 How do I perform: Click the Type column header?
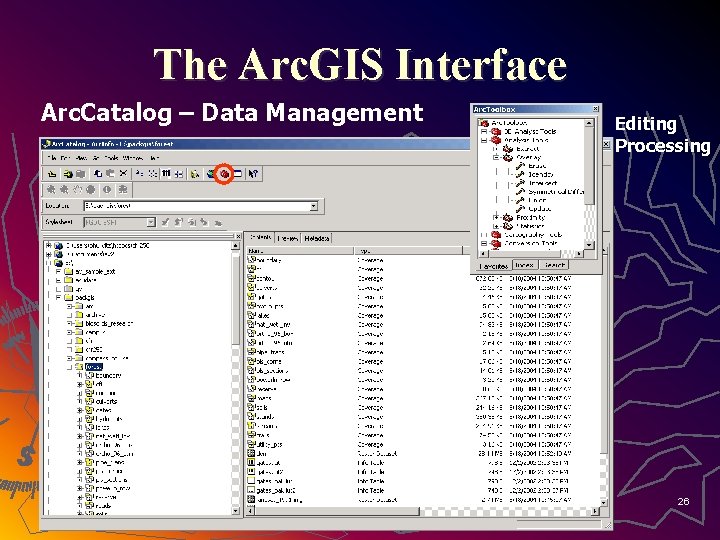point(409,251)
